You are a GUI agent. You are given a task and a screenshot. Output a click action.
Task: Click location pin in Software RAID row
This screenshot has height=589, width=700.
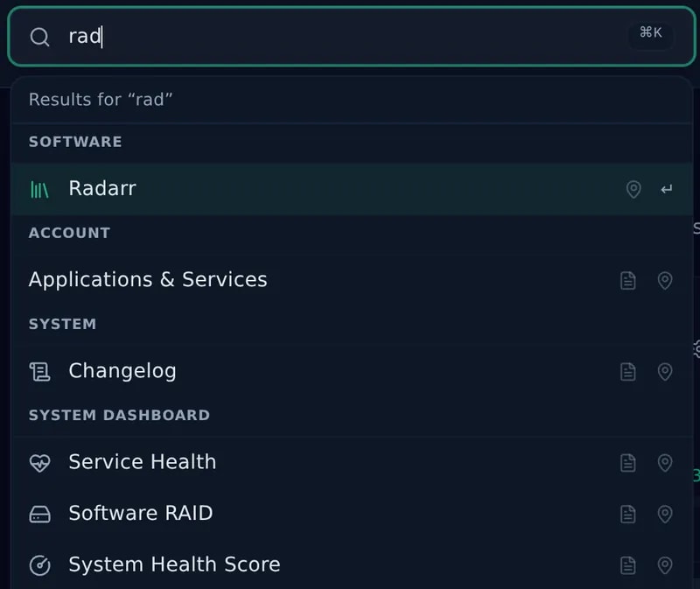pos(665,514)
